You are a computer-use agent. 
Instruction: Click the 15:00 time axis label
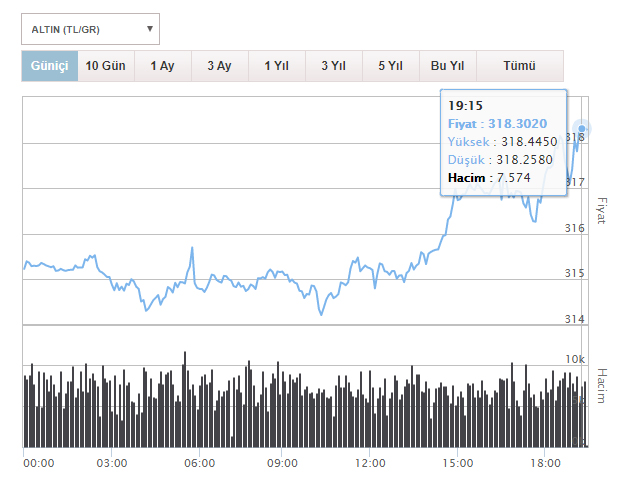pyautogui.click(x=458, y=463)
